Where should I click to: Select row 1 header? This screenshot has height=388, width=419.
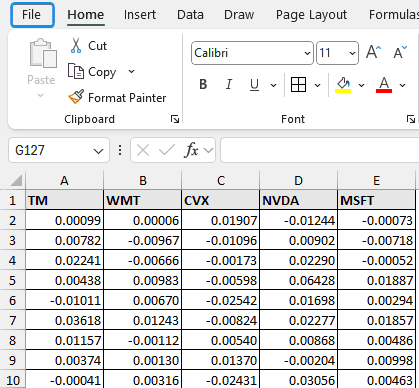coord(12,200)
